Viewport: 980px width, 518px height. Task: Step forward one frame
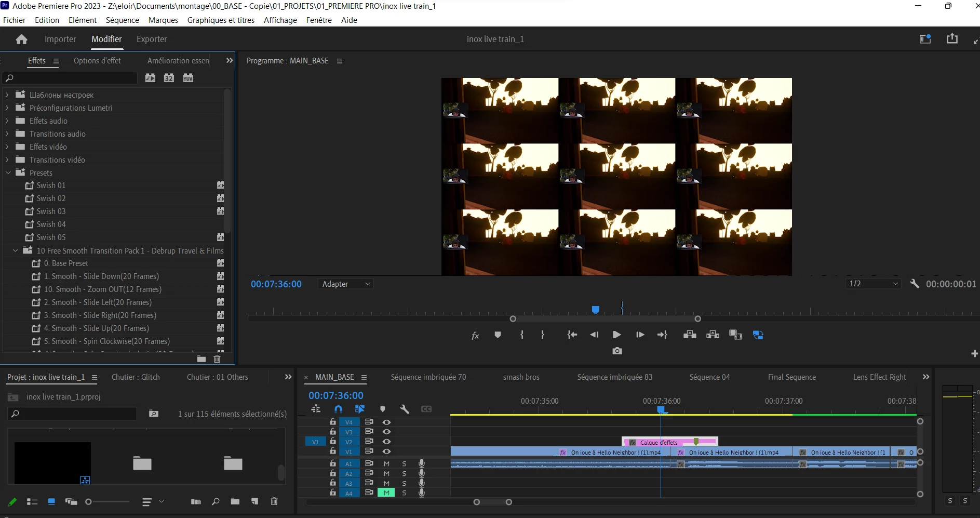pyautogui.click(x=640, y=335)
